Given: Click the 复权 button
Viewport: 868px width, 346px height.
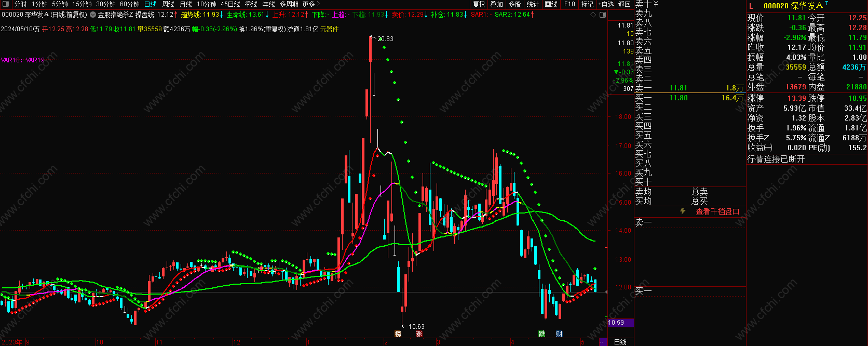Looking at the screenshot, I should click(479, 4).
